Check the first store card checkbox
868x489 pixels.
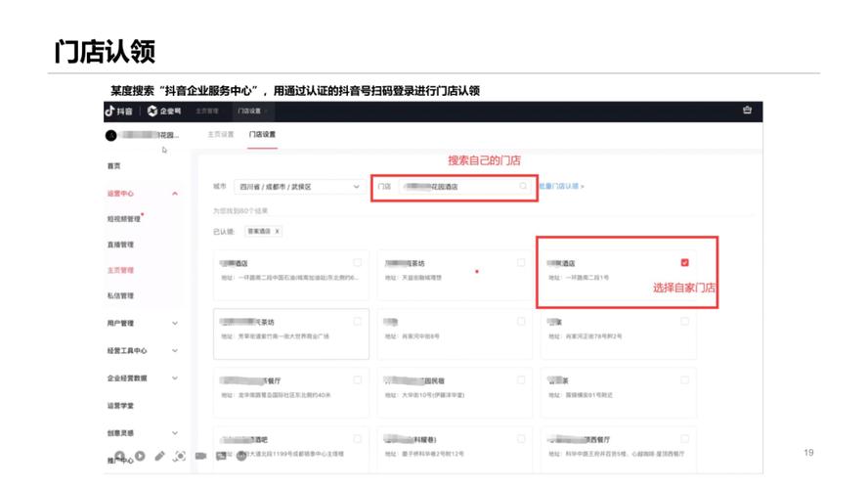(x=358, y=262)
